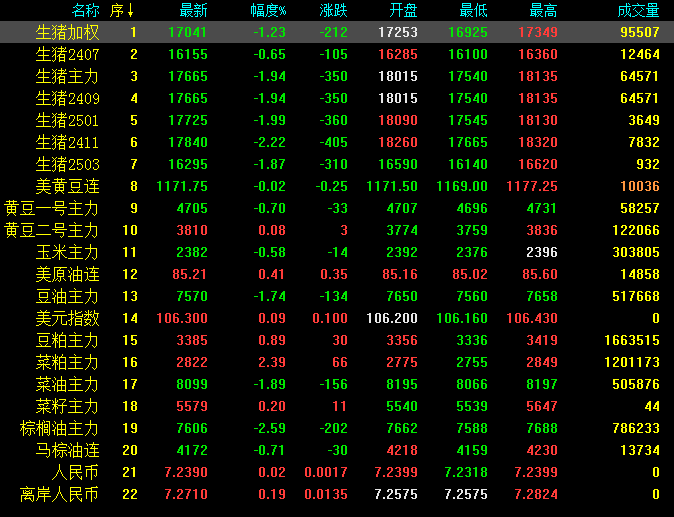Choose the 玉米主力 row
Viewport: 674px width, 517px height.
pyautogui.click(x=67, y=252)
